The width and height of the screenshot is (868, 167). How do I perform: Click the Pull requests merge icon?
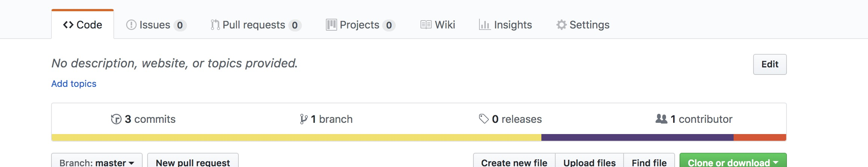pyautogui.click(x=215, y=25)
